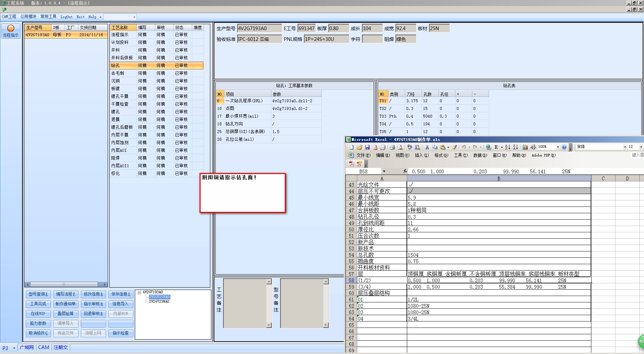This screenshot has width=644, height=354.
Task: Undo the last Excel action
Action: click(464, 147)
